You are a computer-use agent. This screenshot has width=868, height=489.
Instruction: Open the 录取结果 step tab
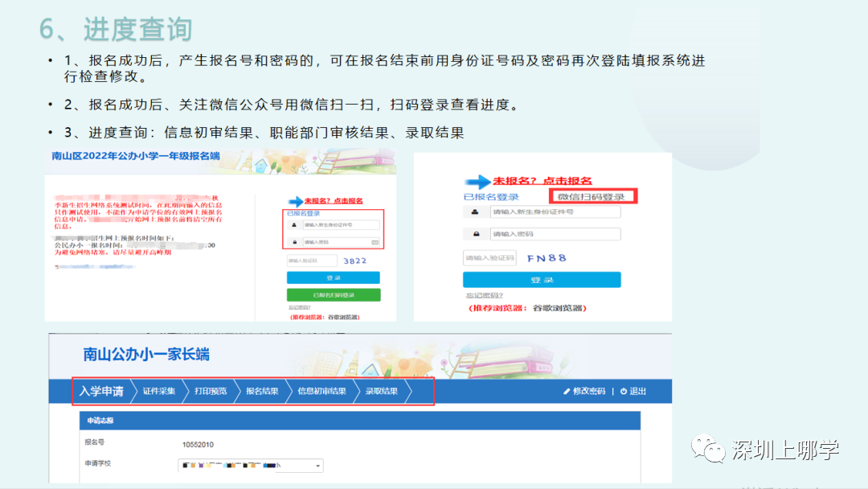[x=382, y=391]
